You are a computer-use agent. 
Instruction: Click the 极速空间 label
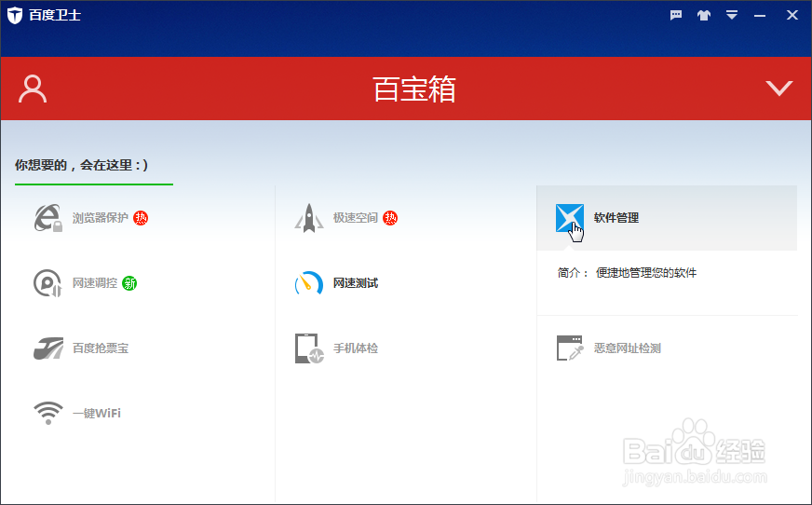coord(356,218)
